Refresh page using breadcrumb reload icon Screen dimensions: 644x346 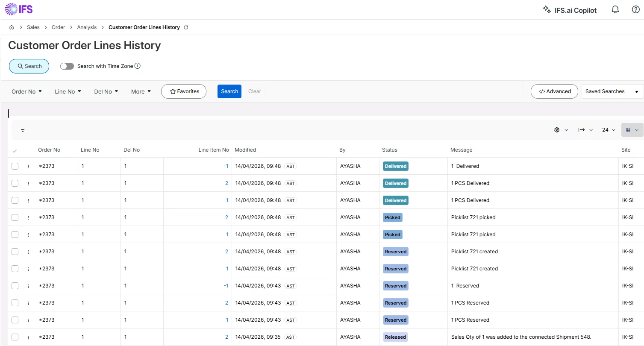(186, 27)
